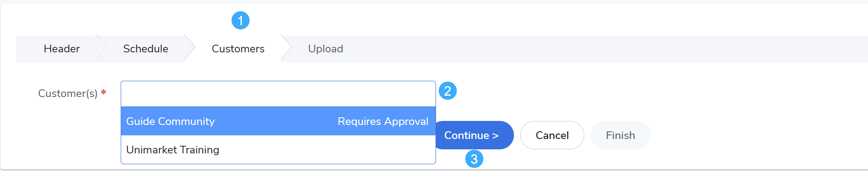Switch to the Upload wizard step
The height and width of the screenshot is (171, 868).
(x=325, y=49)
